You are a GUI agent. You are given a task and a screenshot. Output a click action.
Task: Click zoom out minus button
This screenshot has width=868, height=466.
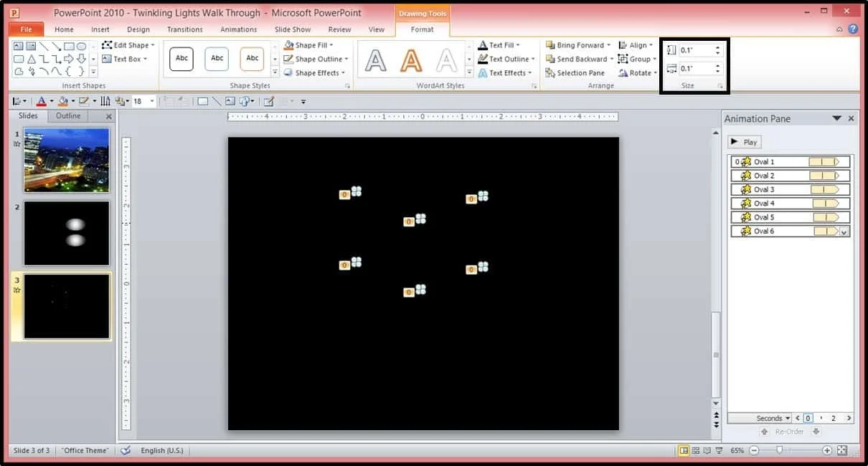[754, 451]
